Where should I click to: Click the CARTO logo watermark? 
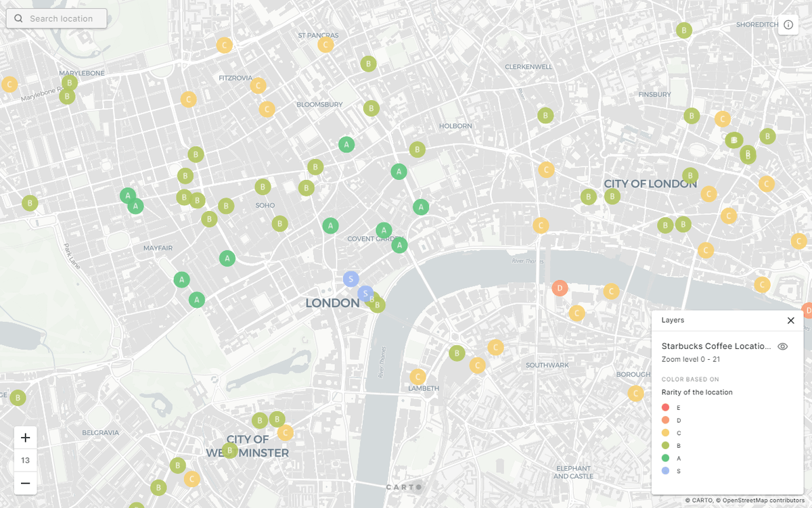404,487
